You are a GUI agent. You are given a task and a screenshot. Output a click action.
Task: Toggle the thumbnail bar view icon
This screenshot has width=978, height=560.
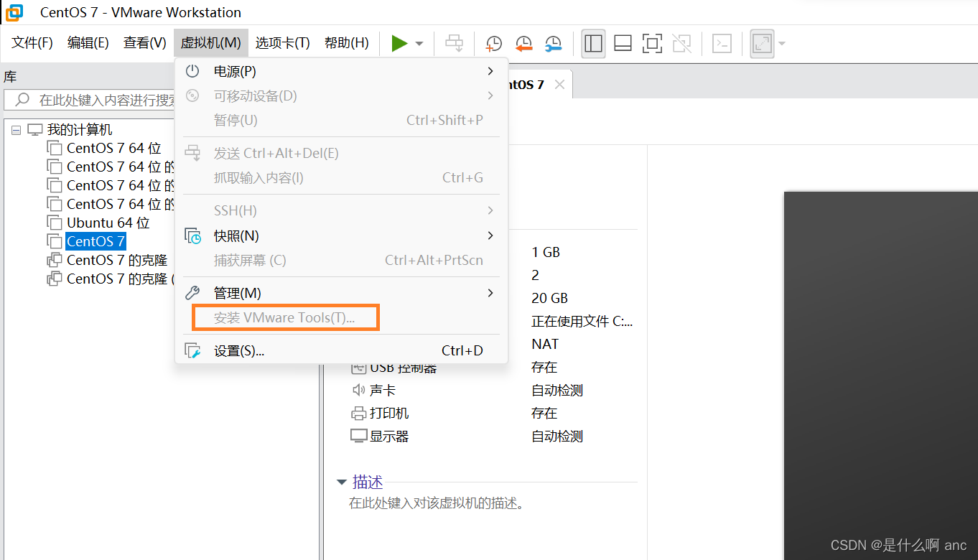(623, 43)
